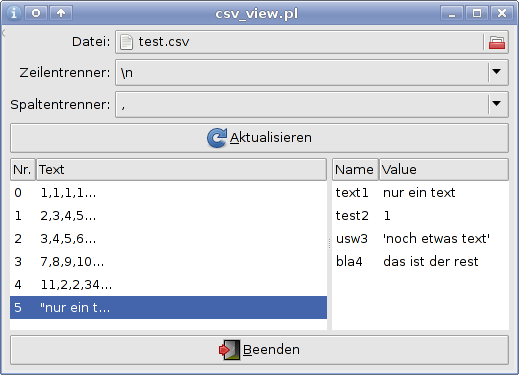Click the Beenden exit door icon
519x375 pixels.
pyautogui.click(x=229, y=350)
